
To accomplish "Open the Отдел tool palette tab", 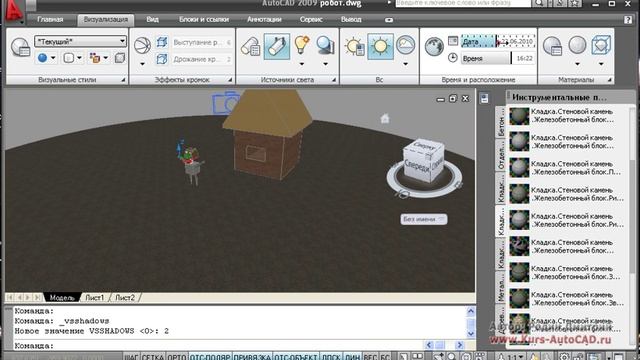I will tap(501, 156).
